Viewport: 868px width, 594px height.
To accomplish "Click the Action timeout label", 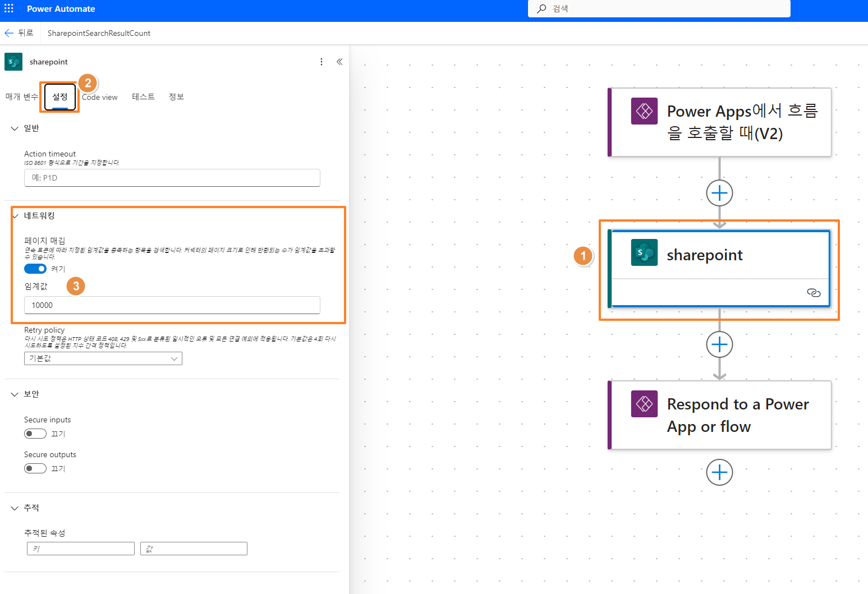I will click(x=50, y=154).
